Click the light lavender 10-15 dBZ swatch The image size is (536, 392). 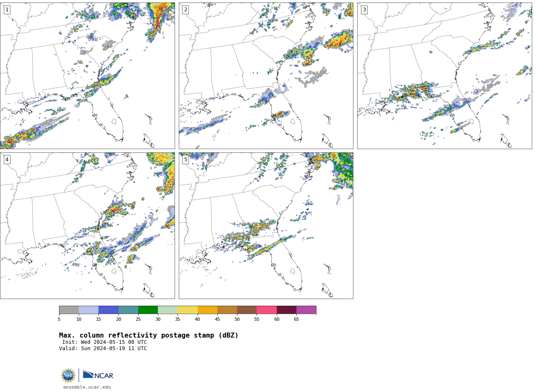point(89,310)
